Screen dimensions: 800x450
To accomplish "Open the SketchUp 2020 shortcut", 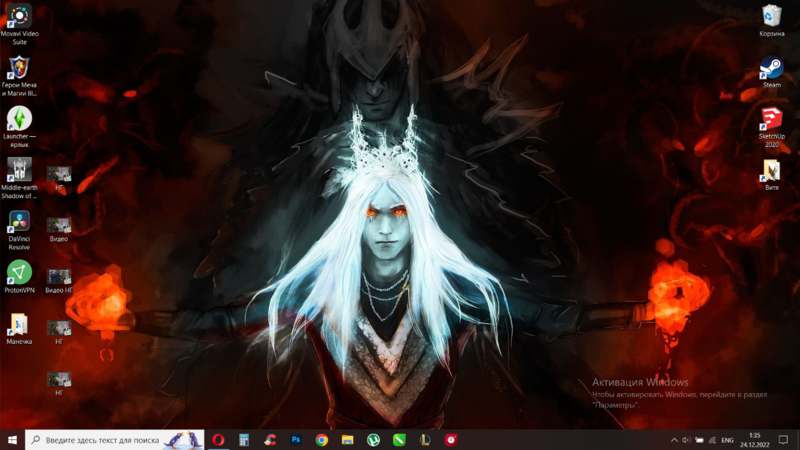I will pyautogui.click(x=771, y=127).
